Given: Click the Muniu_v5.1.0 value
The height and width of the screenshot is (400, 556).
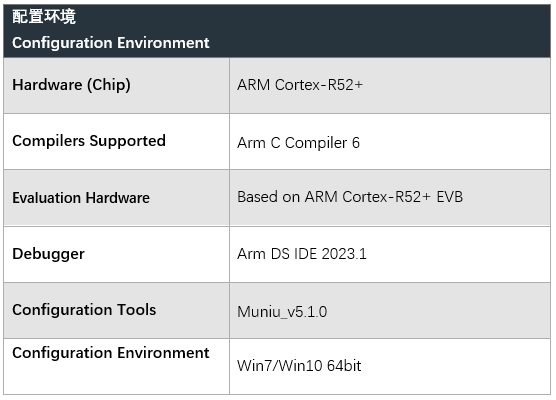Looking at the screenshot, I should tap(282, 312).
